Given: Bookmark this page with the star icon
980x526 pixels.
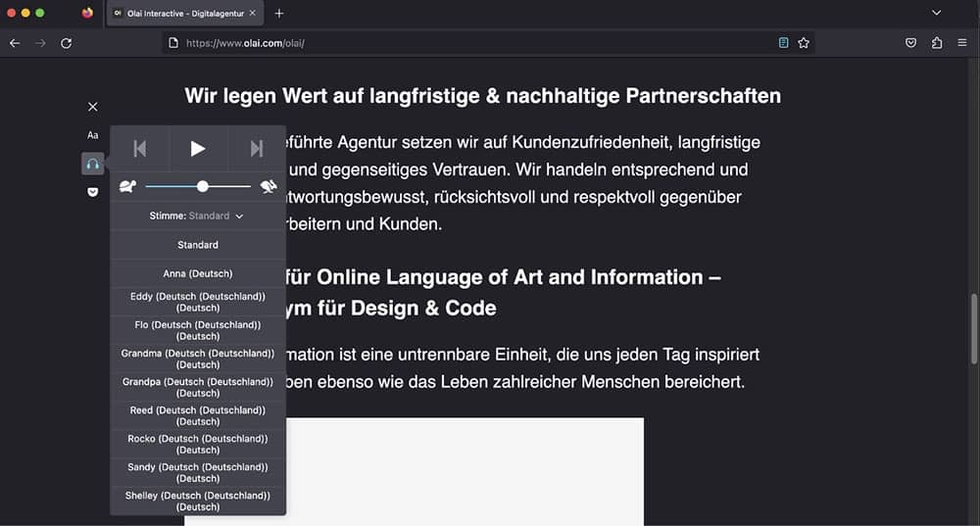Looking at the screenshot, I should (x=804, y=42).
